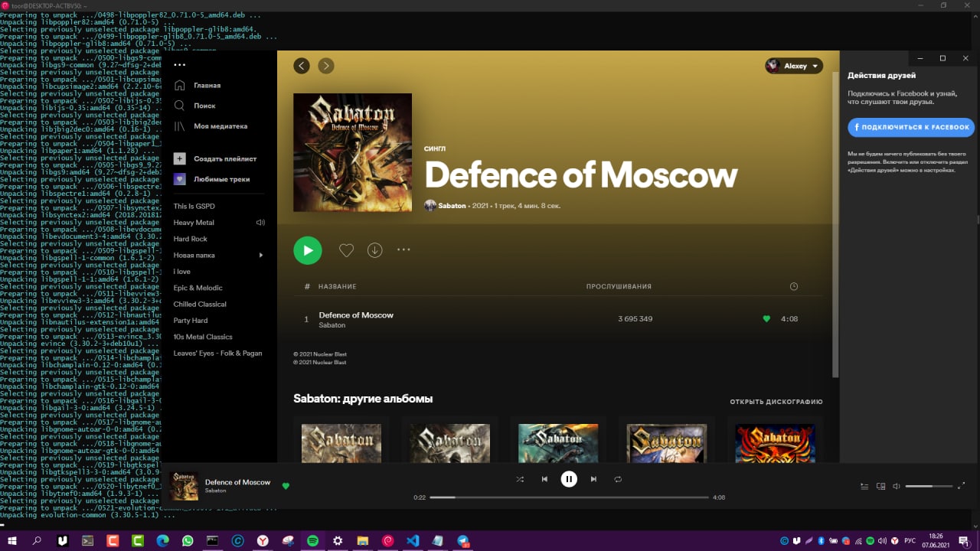
Task: Toggle repeat mode
Action: click(618, 479)
